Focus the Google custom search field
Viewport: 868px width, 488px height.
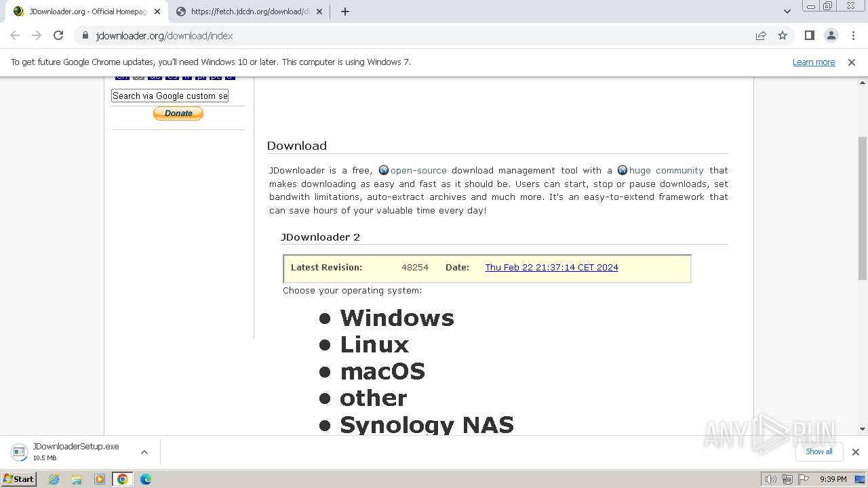[170, 96]
